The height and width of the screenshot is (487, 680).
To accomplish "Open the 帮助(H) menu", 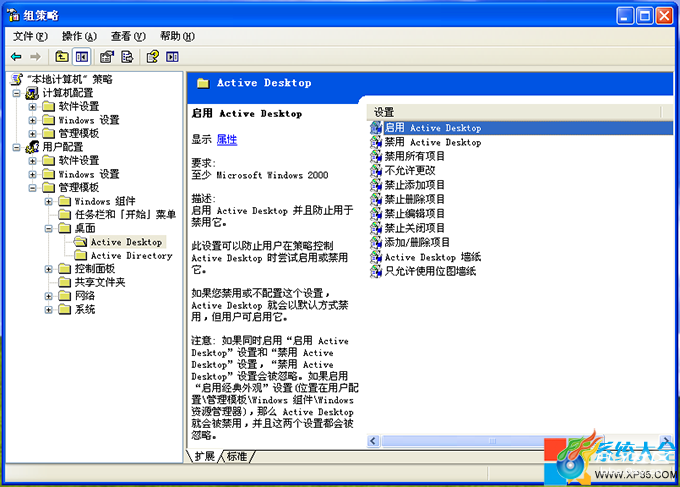I will coord(177,36).
